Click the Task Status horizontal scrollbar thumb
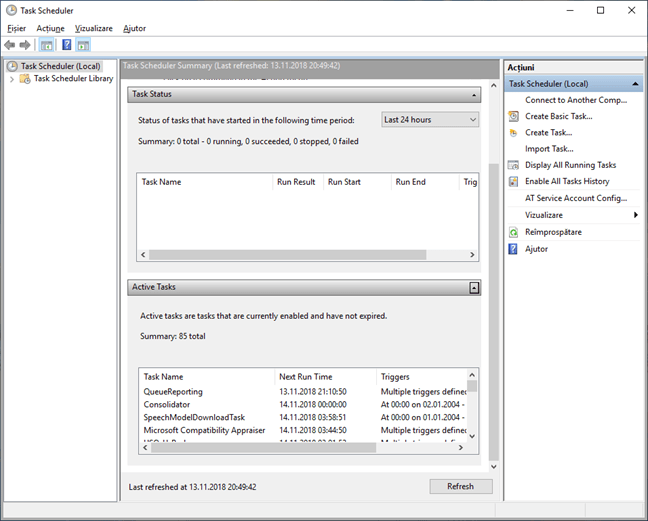648x521 pixels. (288, 255)
